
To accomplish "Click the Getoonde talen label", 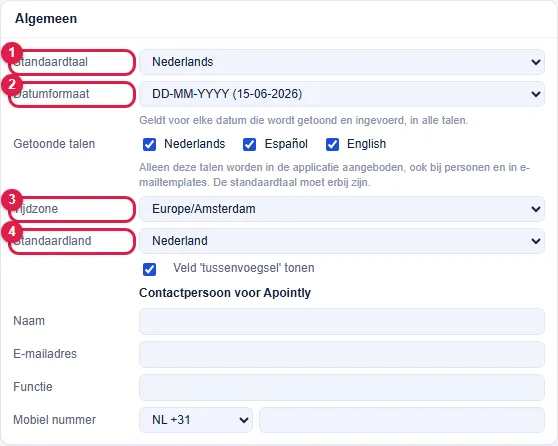I will (54, 144).
